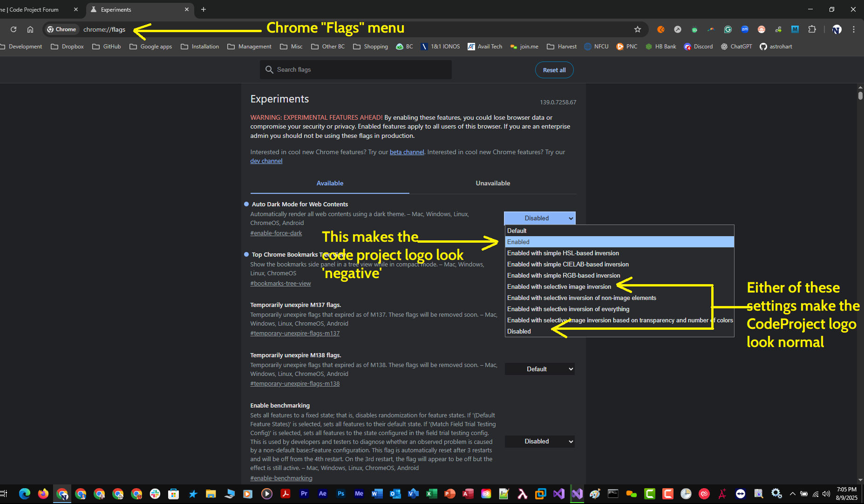Choose Enabled in the Auto Dark Mode list

pyautogui.click(x=619, y=242)
